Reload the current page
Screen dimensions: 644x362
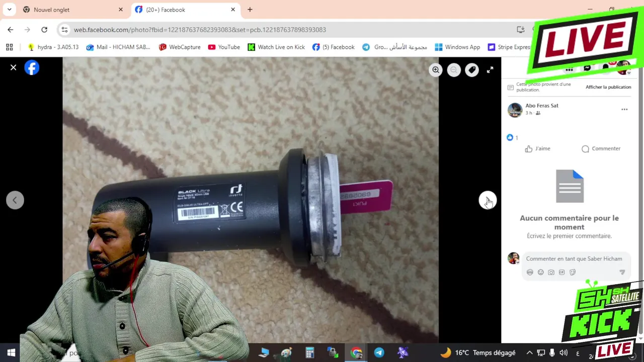44,30
